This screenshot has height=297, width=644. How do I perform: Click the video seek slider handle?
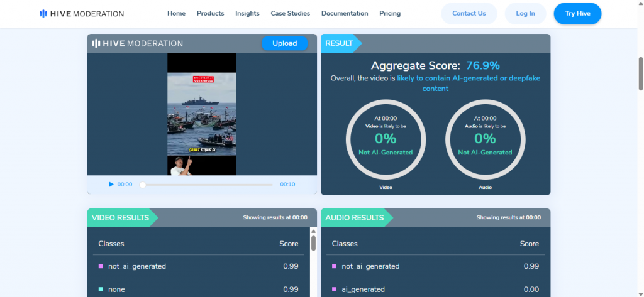[143, 185]
